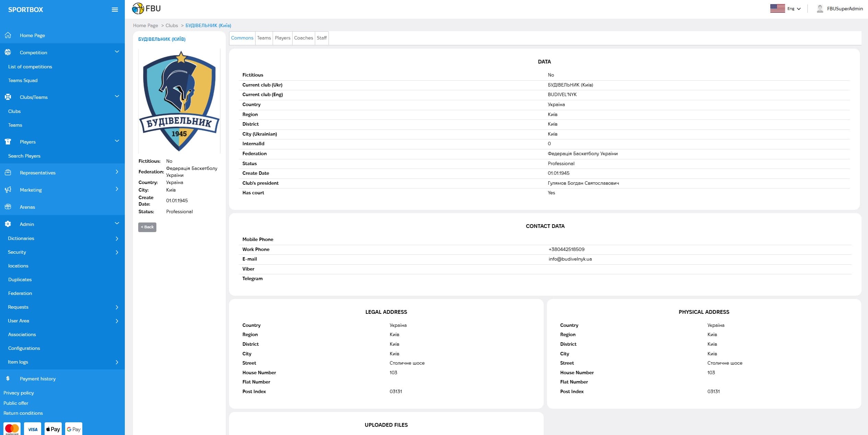Click the Visa payment icon
The height and width of the screenshot is (435, 868).
(x=33, y=429)
